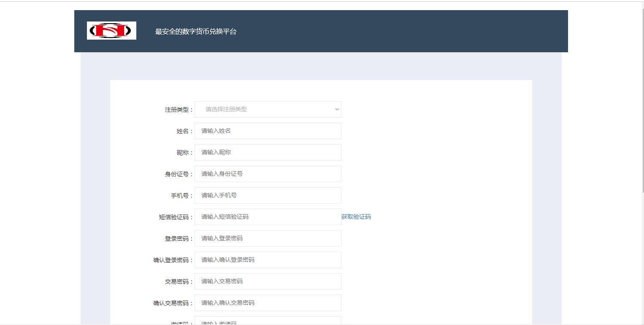Open the 注册类型 registration type dropdown
The width and height of the screenshot is (644, 325).
(x=268, y=109)
